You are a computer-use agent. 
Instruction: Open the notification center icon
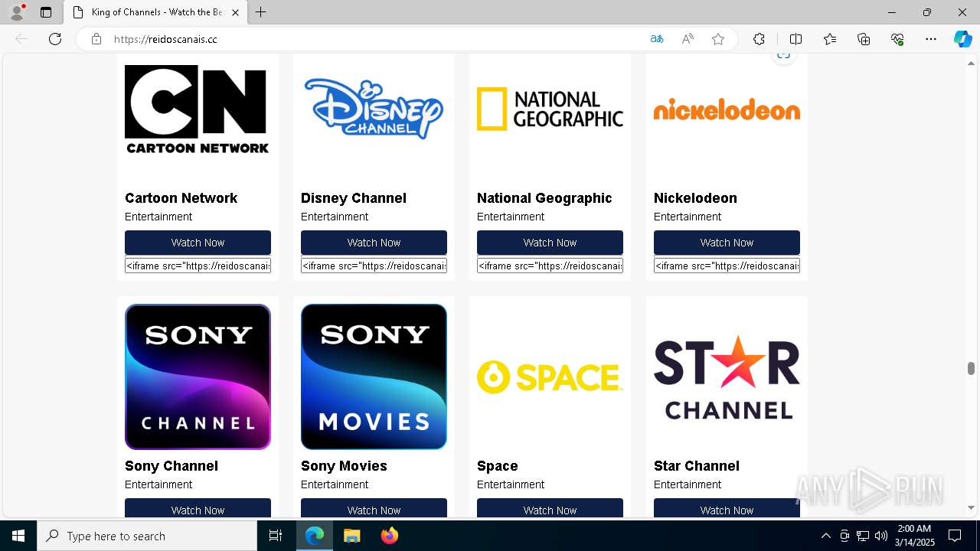tap(955, 536)
